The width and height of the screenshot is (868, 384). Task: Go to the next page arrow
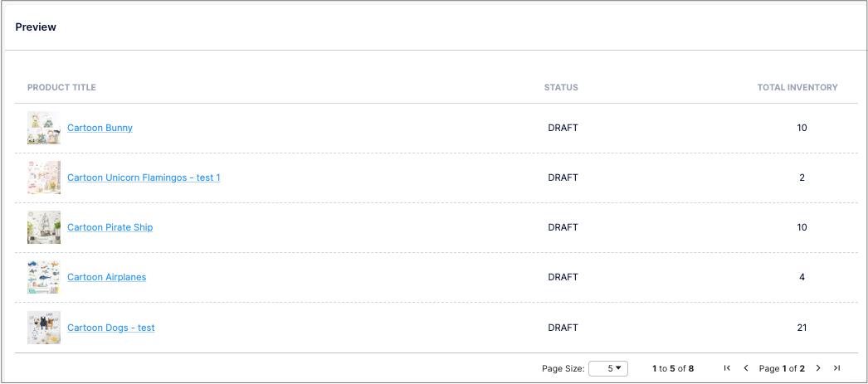point(818,368)
